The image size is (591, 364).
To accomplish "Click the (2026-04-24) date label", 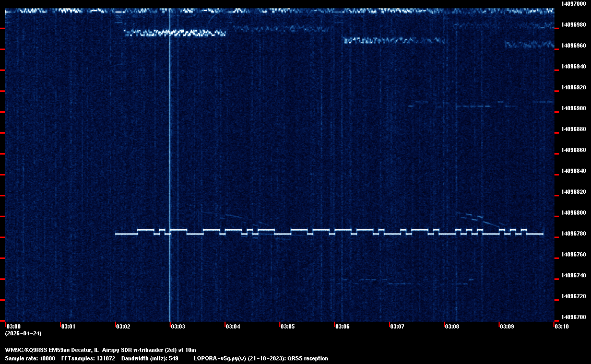I will pos(23,333).
